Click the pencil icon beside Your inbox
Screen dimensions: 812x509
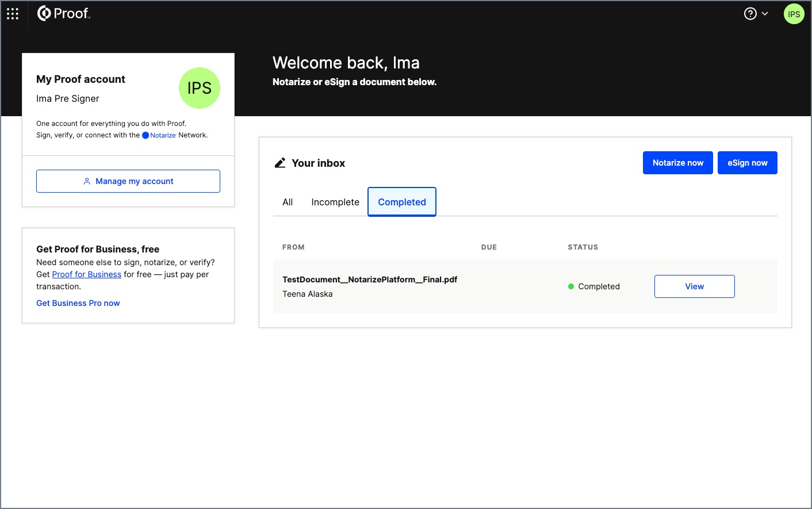280,162
